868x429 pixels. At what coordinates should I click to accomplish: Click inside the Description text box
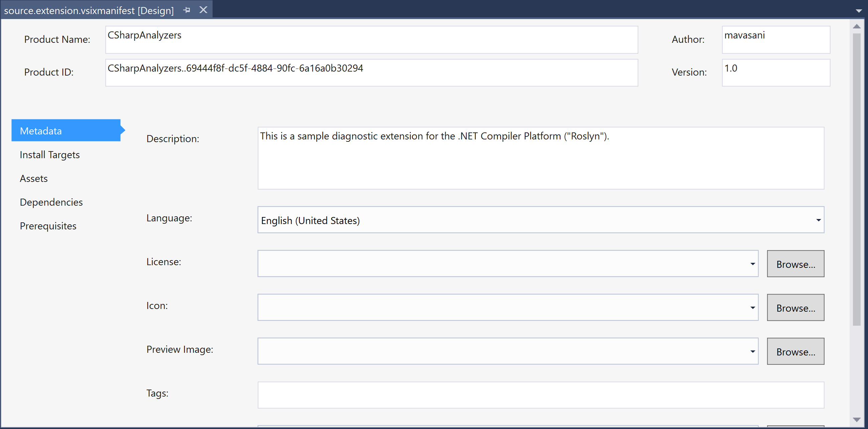[x=541, y=158]
